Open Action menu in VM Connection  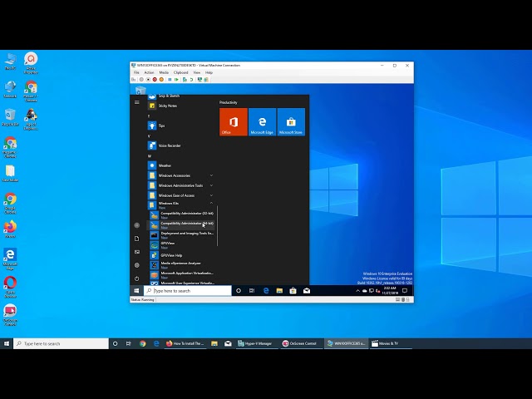pyautogui.click(x=149, y=72)
